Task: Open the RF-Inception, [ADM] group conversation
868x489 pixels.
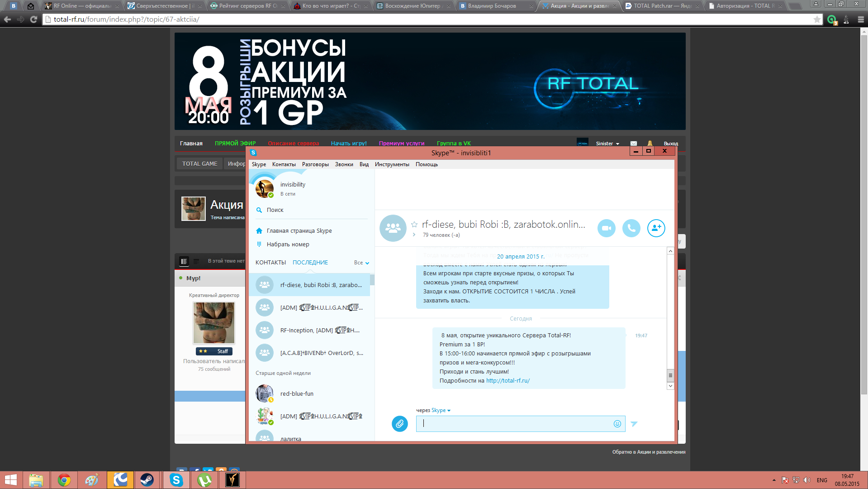Action: [309, 330]
